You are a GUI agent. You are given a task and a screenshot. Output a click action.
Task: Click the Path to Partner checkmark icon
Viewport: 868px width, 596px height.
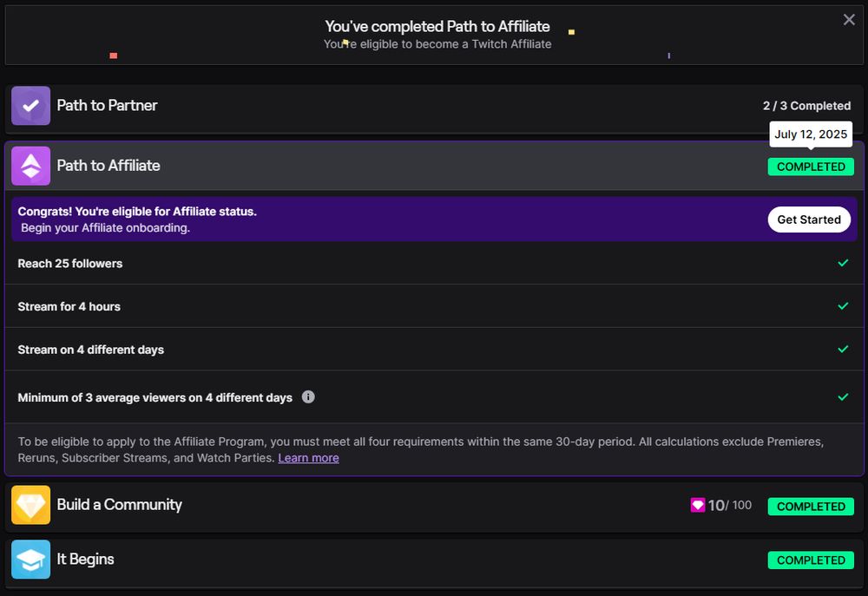click(31, 106)
